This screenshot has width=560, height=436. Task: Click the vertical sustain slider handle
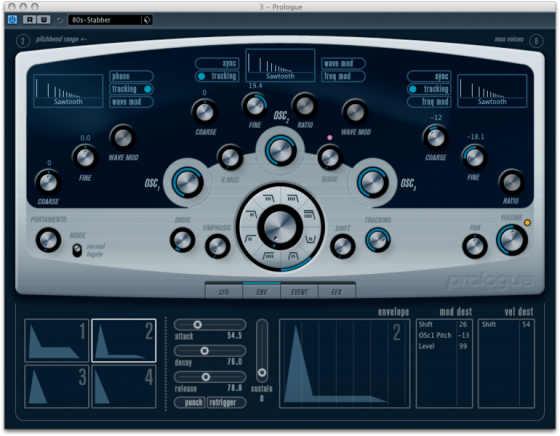(x=262, y=372)
